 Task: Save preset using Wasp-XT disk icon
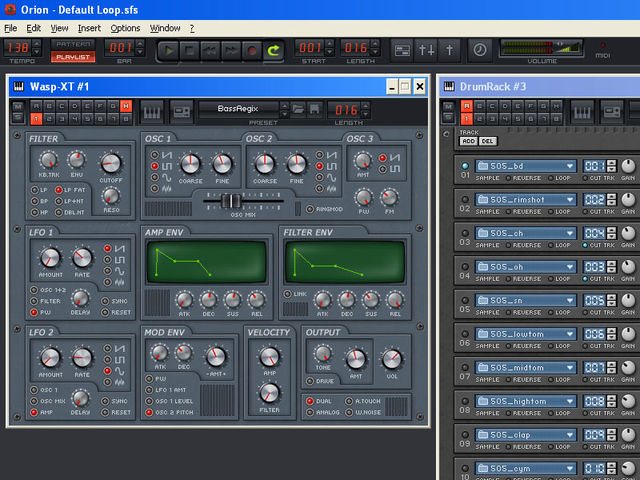point(314,109)
